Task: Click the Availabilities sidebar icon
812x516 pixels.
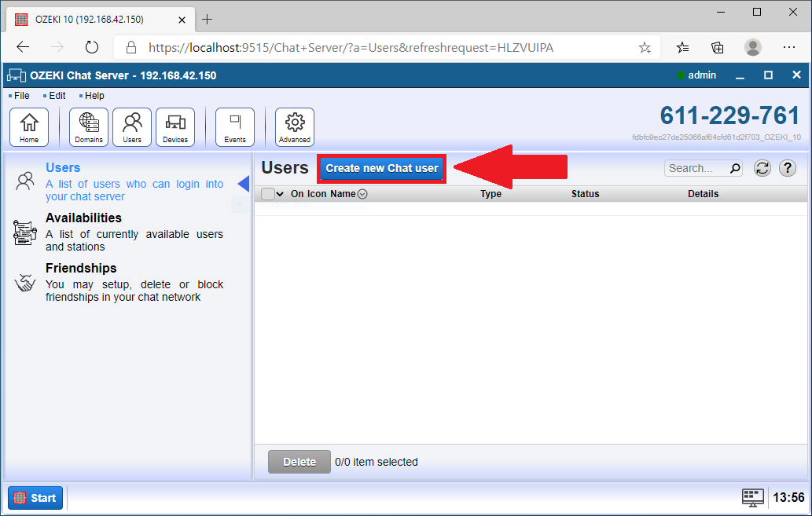Action: pyautogui.click(x=25, y=231)
